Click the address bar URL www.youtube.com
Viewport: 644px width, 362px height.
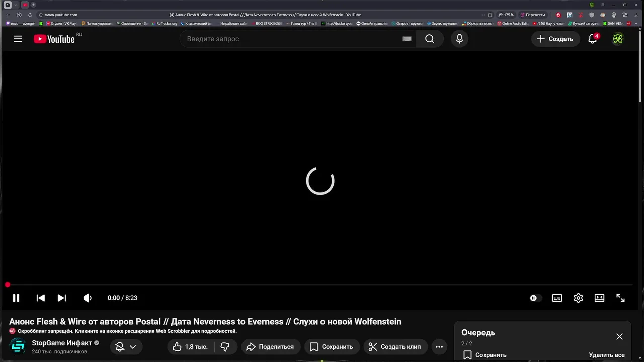point(61,15)
